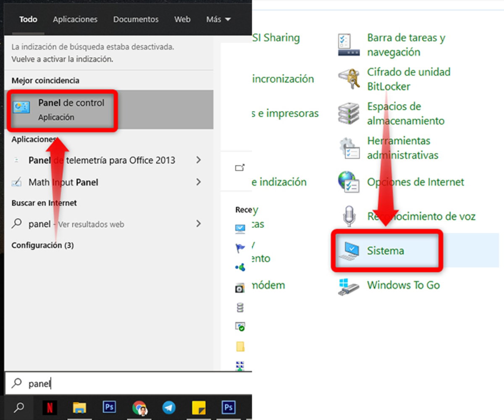
Task: Open Reconocimiento de voz
Action: (x=421, y=217)
